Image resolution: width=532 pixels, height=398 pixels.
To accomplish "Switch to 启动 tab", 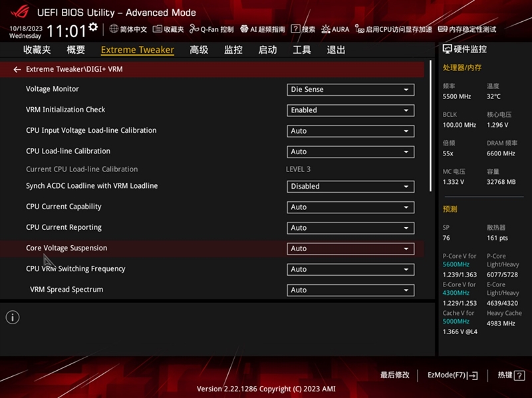I will coord(268,50).
